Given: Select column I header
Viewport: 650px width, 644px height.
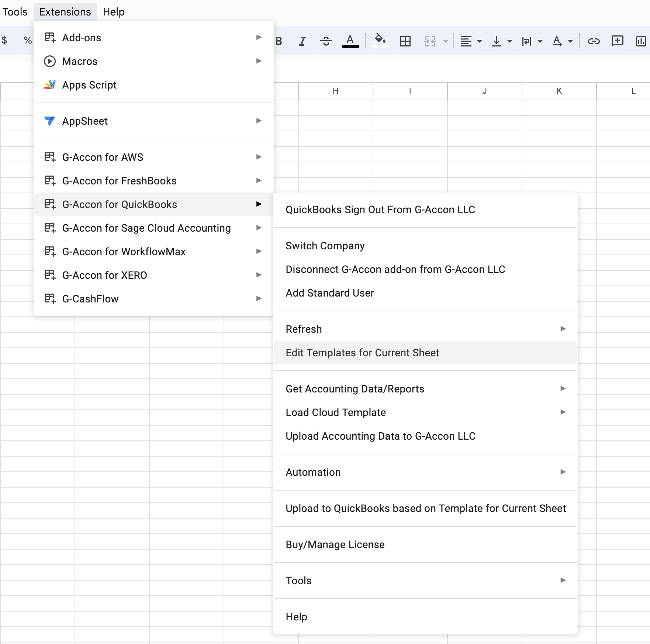Looking at the screenshot, I should pos(410,91).
